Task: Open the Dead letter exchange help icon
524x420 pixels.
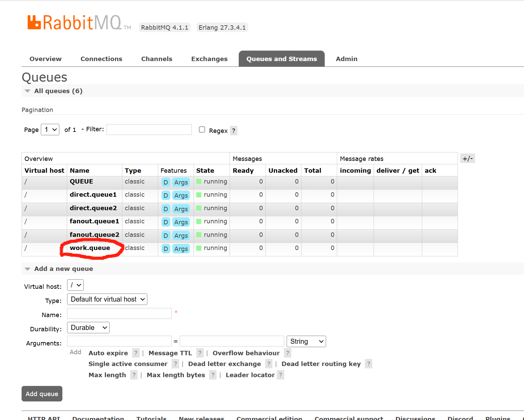Action: 268,364
